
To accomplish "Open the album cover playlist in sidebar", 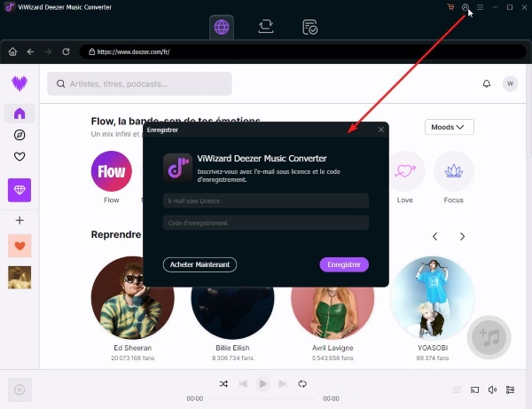I will click(20, 278).
